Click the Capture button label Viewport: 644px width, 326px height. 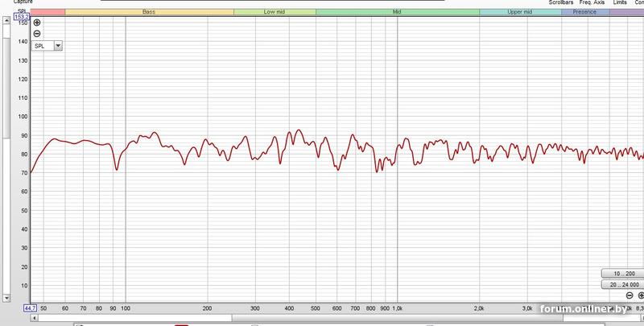tap(23, 2)
